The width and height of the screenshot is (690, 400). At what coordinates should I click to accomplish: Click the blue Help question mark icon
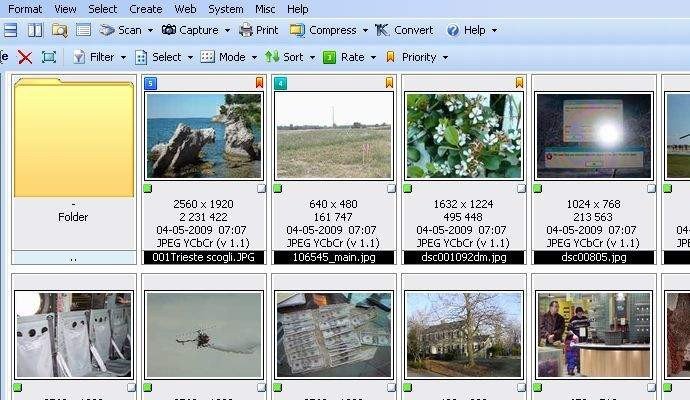(453, 30)
